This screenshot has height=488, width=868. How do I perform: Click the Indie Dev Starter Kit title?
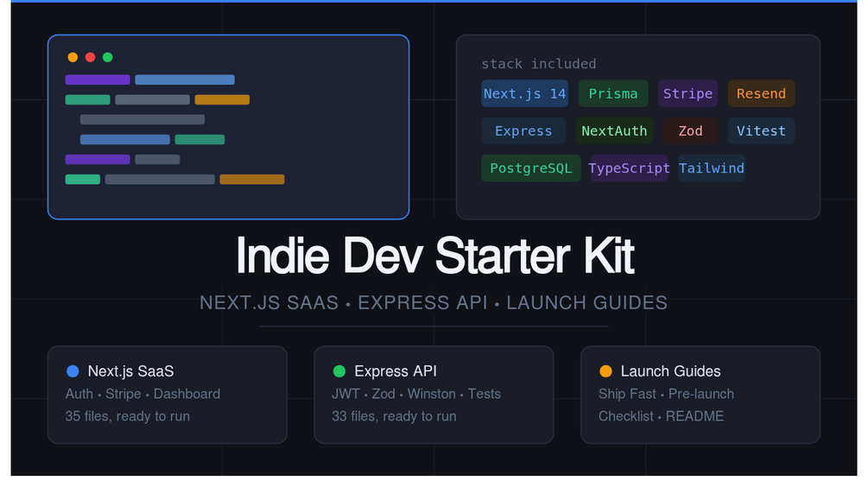pos(435,256)
